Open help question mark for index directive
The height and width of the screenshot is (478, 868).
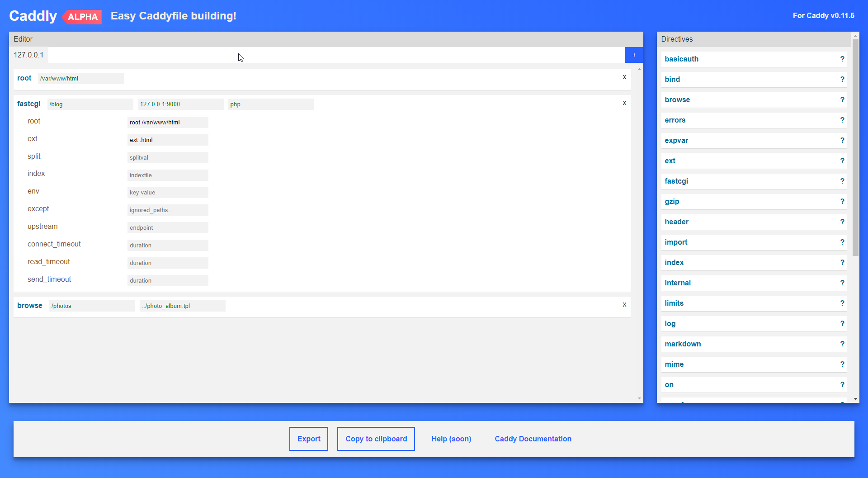(842, 262)
